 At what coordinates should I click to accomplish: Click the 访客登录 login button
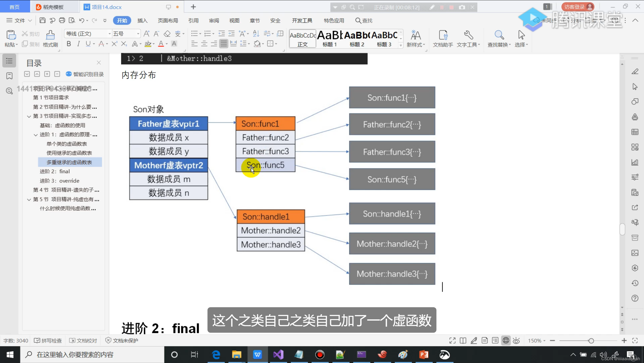coord(577,7)
